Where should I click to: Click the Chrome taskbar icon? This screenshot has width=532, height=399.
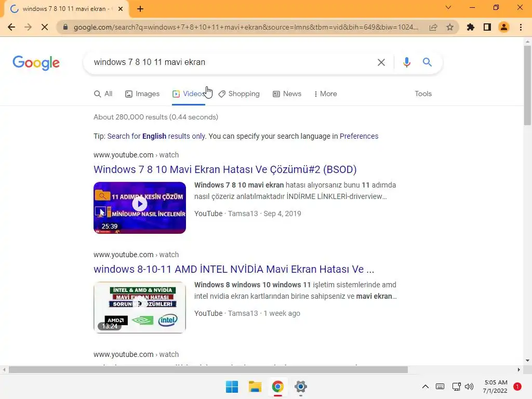click(277, 387)
